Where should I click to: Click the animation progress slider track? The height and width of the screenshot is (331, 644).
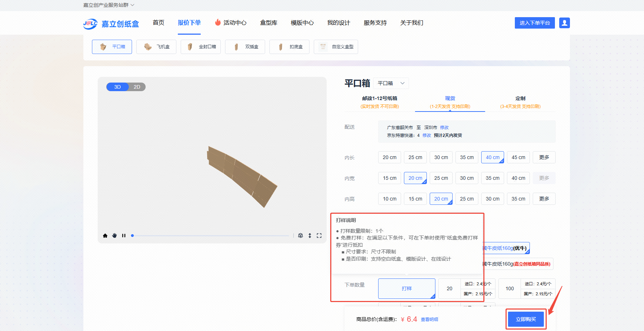[x=211, y=236]
